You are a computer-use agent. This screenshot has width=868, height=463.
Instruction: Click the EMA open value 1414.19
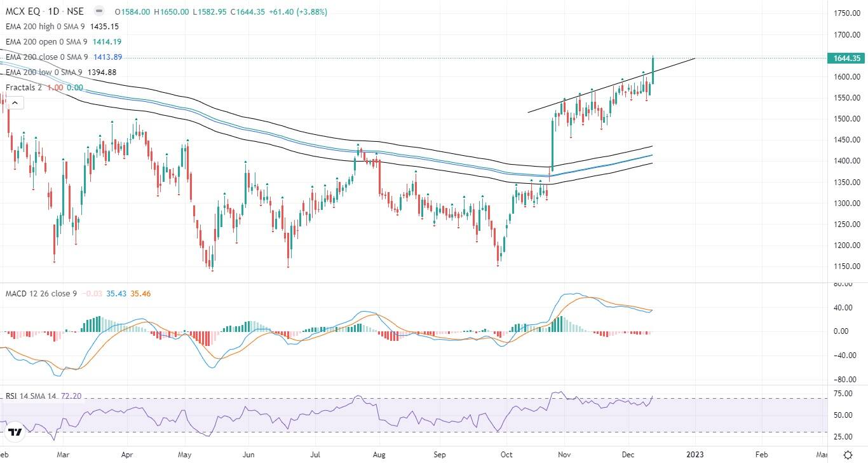click(107, 42)
